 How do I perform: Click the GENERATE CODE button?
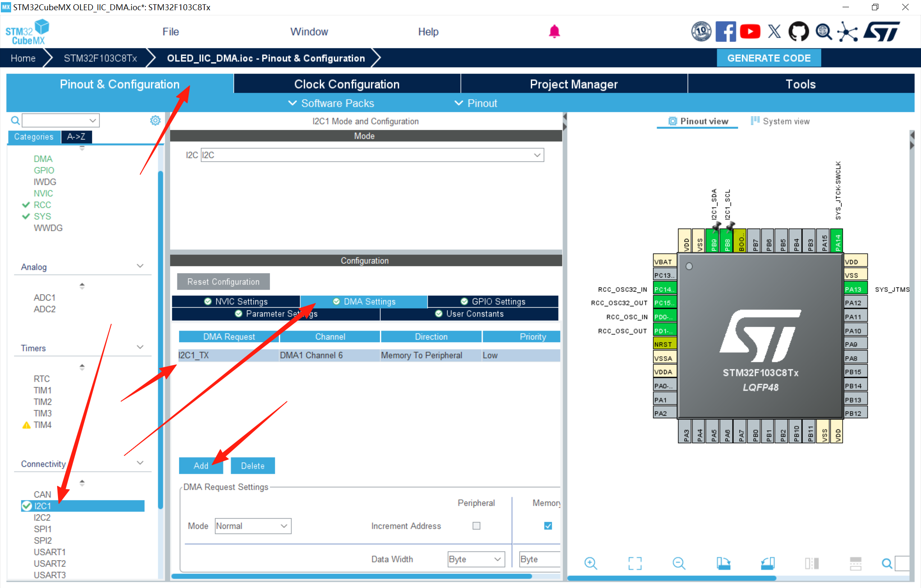coord(768,58)
